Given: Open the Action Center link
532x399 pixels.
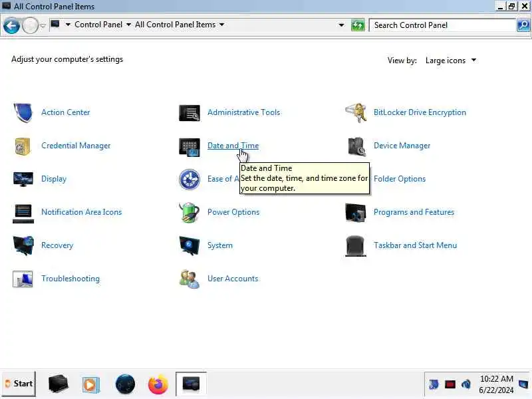Looking at the screenshot, I should click(x=65, y=112).
